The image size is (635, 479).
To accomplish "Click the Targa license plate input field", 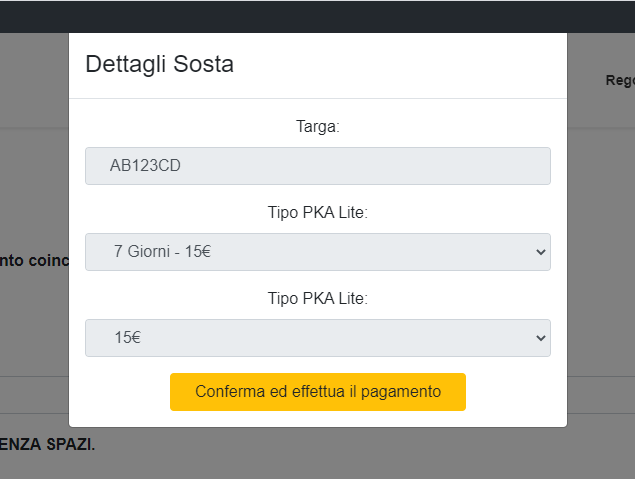I will (x=318, y=166).
